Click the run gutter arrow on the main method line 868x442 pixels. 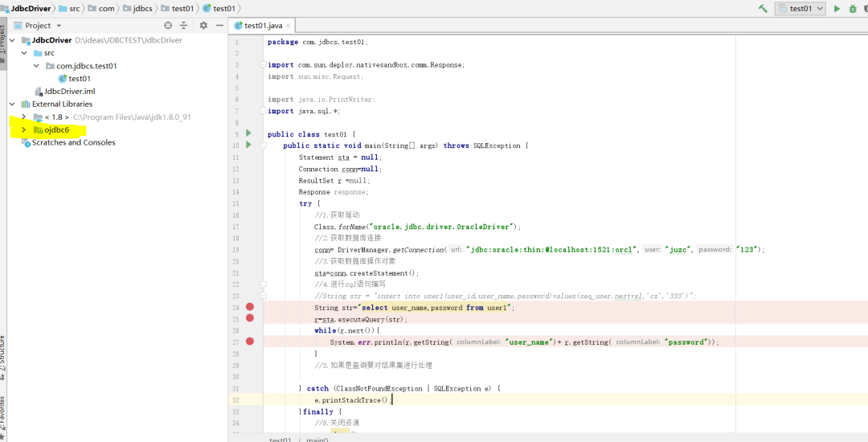tap(248, 145)
